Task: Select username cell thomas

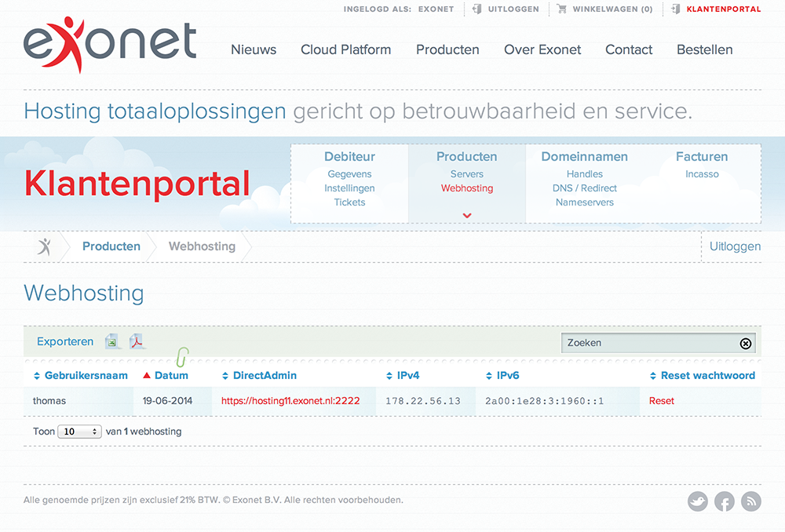Action: coord(49,401)
